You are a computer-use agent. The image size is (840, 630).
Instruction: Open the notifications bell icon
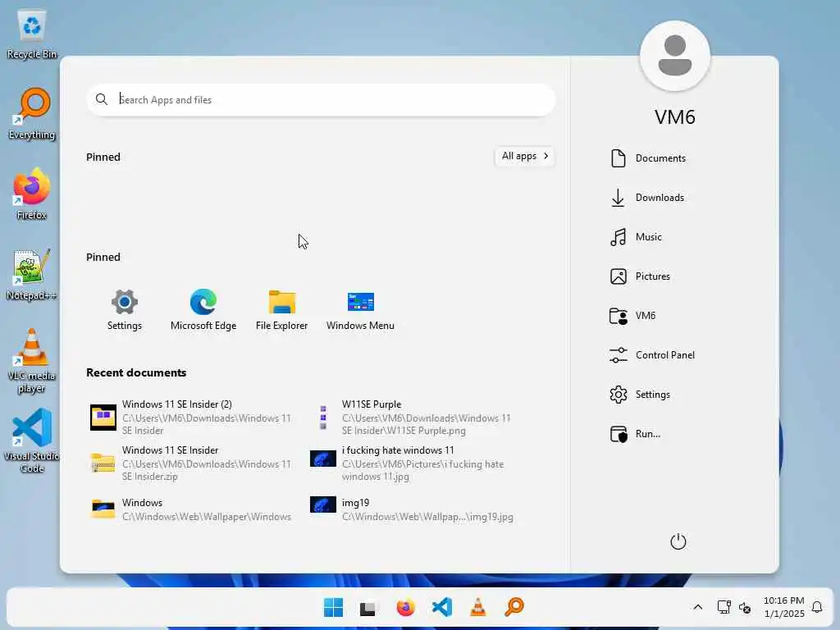[817, 607]
